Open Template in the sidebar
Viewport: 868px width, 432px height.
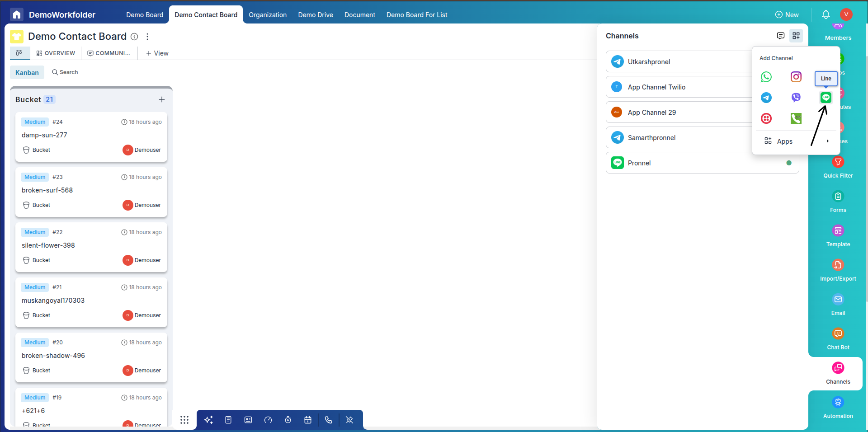tap(838, 235)
